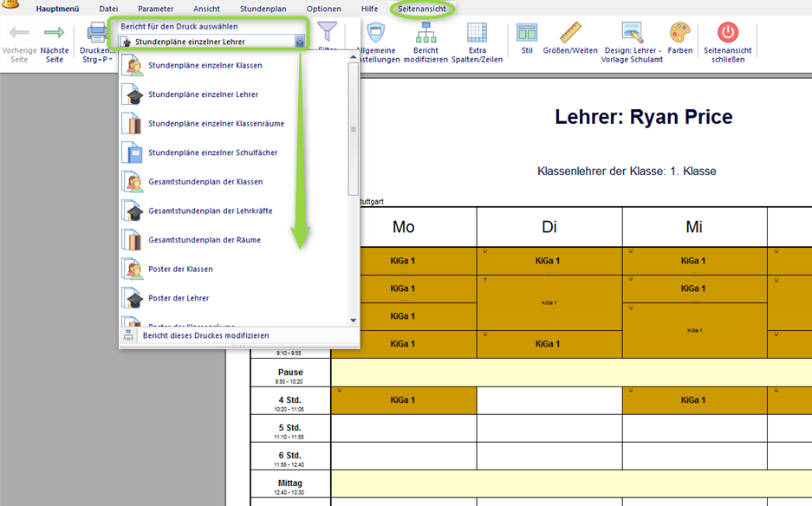Click Seitenansicht schließen power button
This screenshot has height=506, width=812.
point(728,33)
